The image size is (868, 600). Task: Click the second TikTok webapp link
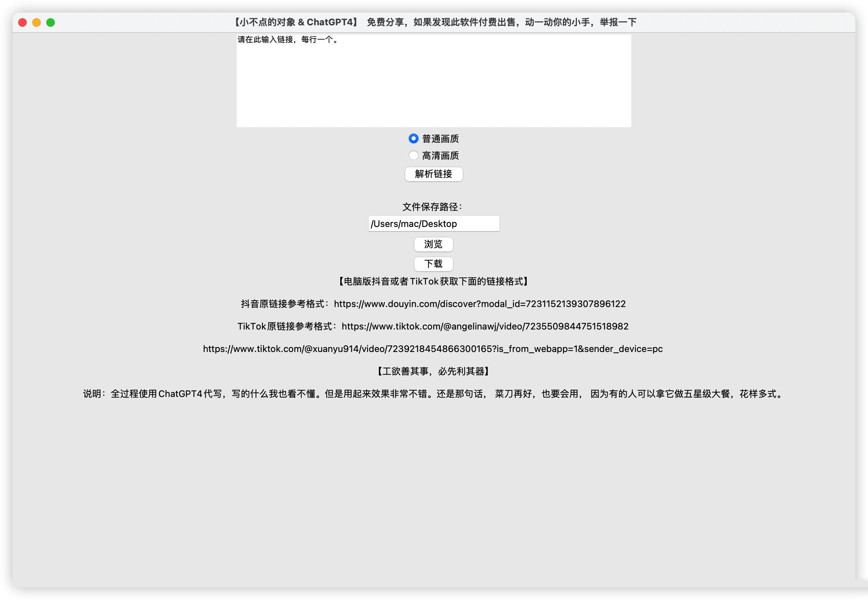click(433, 348)
